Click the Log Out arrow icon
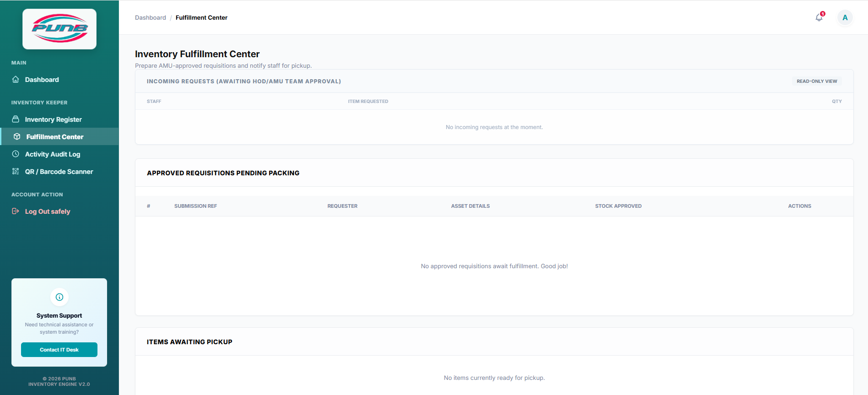868x395 pixels. click(16, 211)
